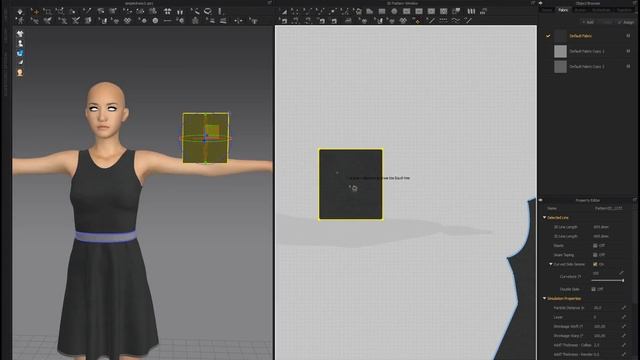Viewport: 640px width, 360px height.
Task: Select the Transform Pattern tool in 2D toolbar
Action: pyautogui.click(x=284, y=12)
